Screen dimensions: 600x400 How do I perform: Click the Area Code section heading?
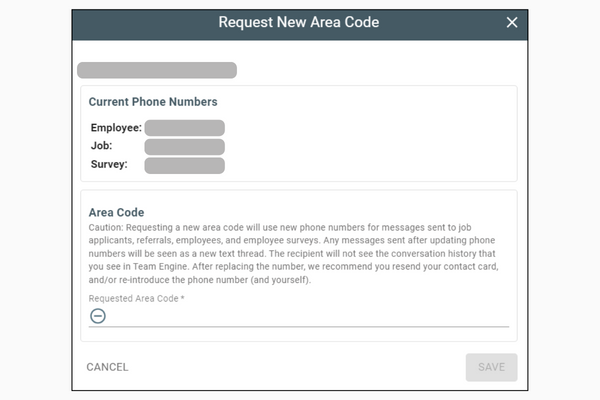pos(116,212)
